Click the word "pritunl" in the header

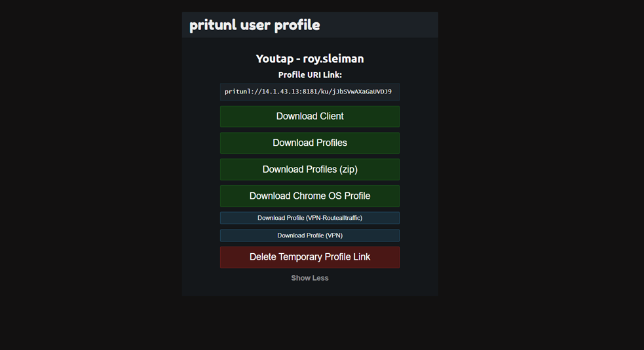pyautogui.click(x=208, y=26)
